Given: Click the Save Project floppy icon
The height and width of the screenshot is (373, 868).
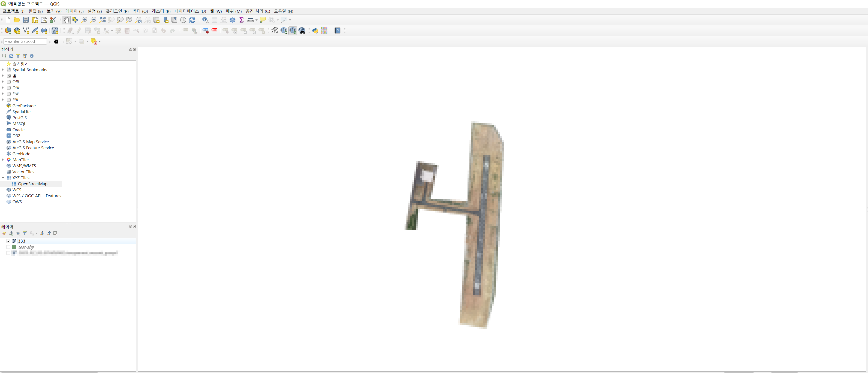Looking at the screenshot, I should point(26,20).
